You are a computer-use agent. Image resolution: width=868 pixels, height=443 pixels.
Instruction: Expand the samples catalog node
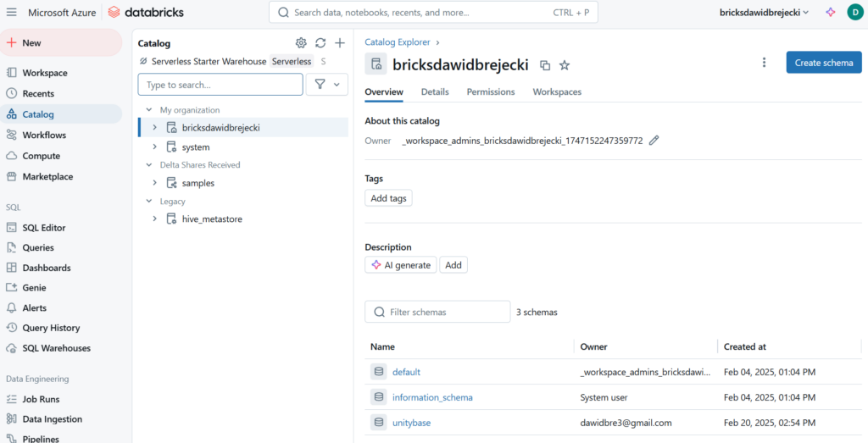pyautogui.click(x=154, y=183)
